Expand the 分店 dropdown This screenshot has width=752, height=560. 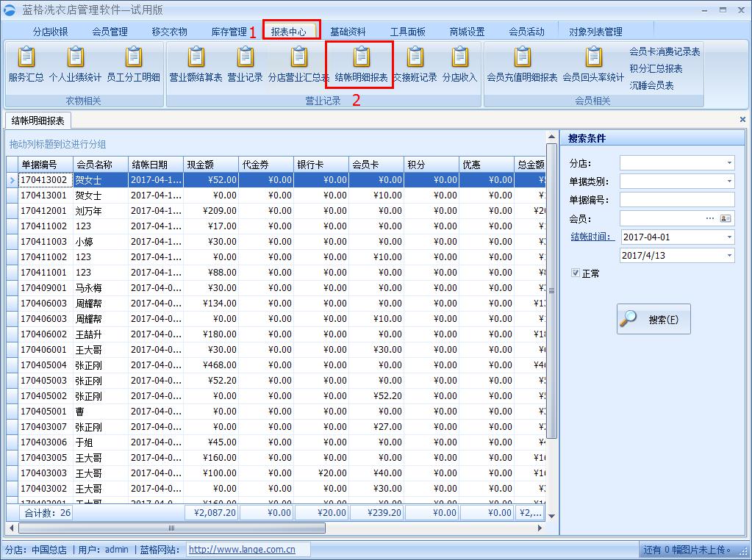pos(729,163)
